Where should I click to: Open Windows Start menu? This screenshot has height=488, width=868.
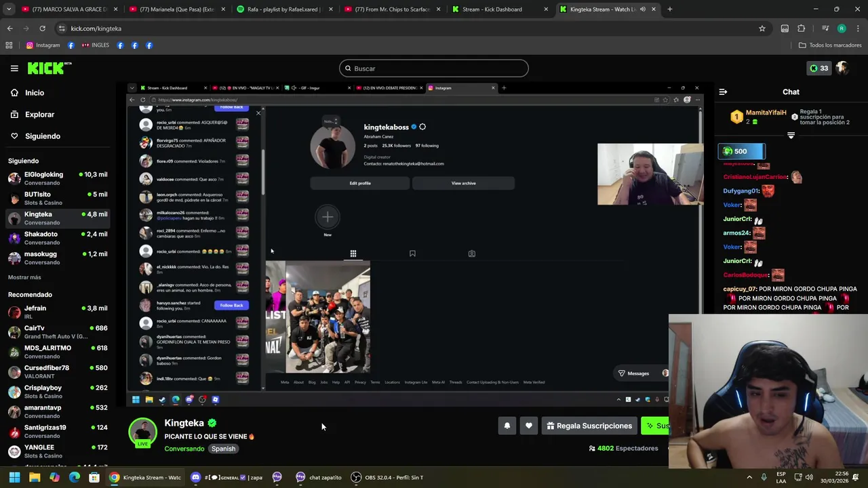14,477
